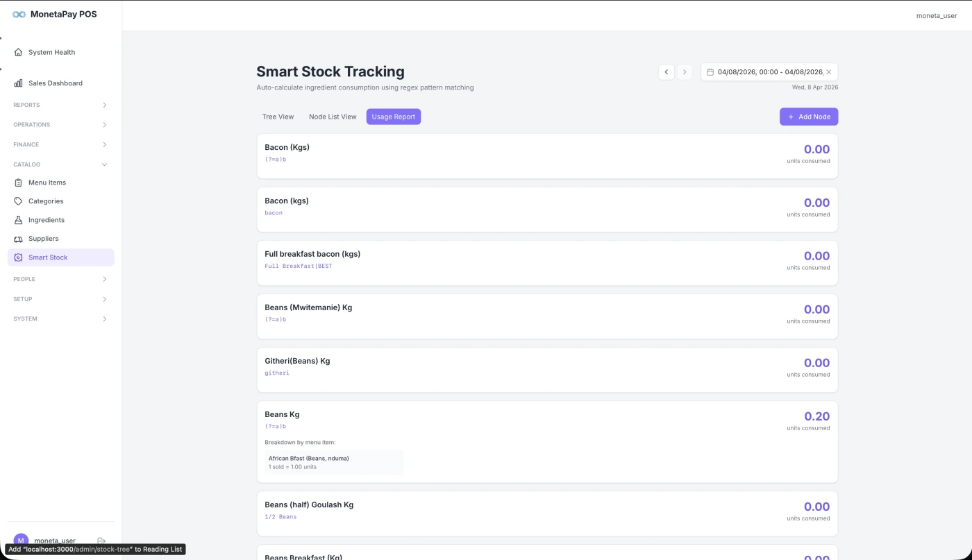Click the purple M avatar at bottom

(20, 540)
